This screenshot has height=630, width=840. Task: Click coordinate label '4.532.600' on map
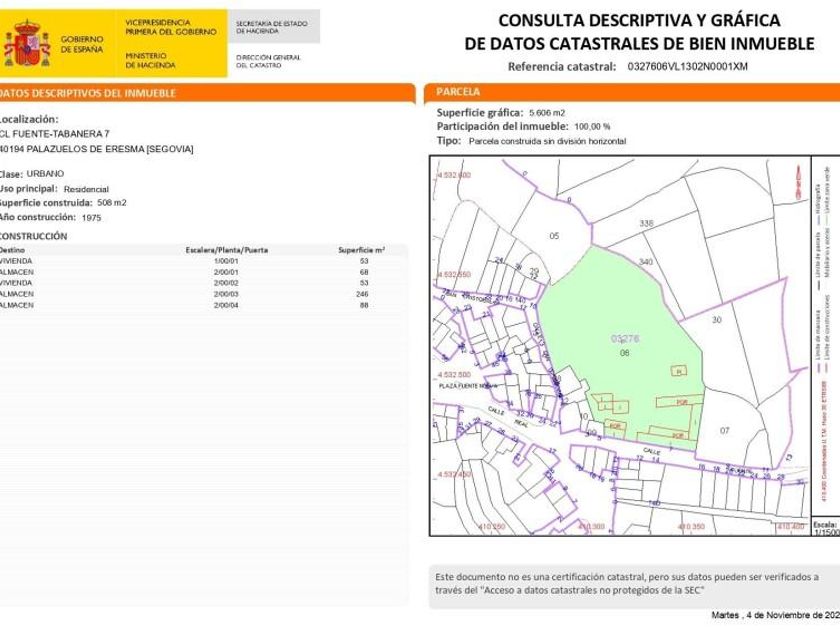pos(454,175)
